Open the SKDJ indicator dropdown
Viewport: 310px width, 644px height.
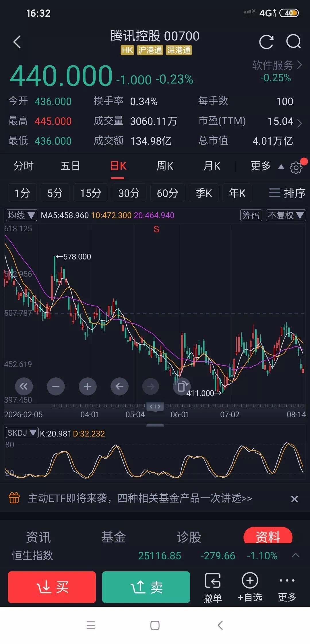pyautogui.click(x=22, y=433)
